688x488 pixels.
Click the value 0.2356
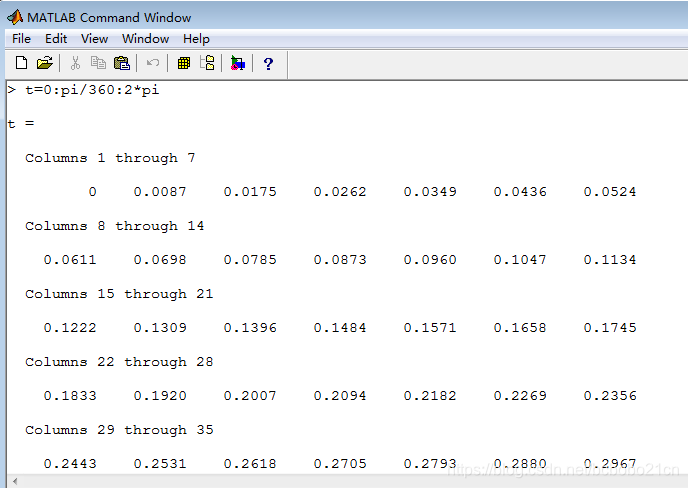click(x=610, y=396)
